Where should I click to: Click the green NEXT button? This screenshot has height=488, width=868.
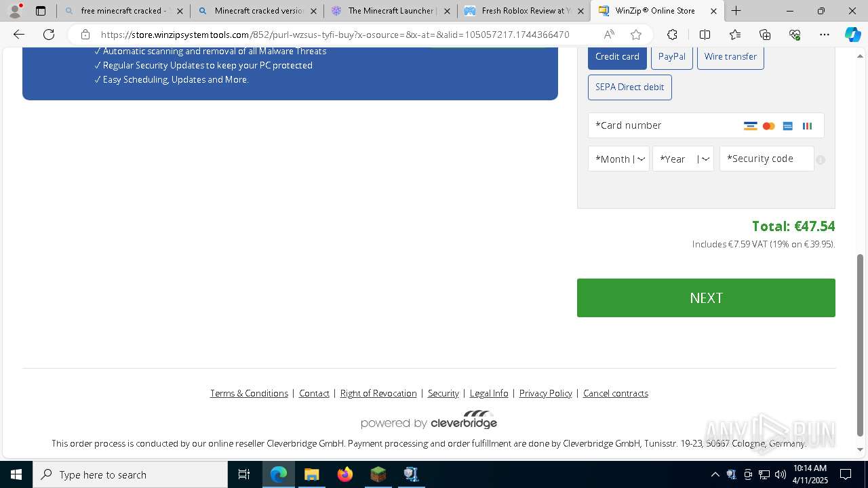(706, 298)
